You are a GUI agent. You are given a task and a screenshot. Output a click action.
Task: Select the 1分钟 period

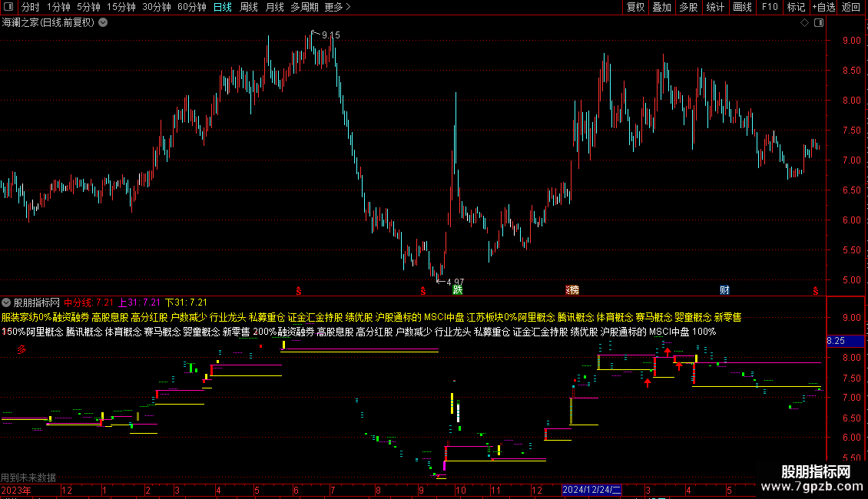58,7
